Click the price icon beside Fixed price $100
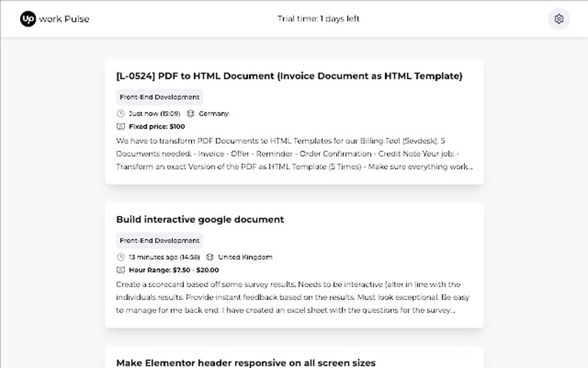 (120, 126)
